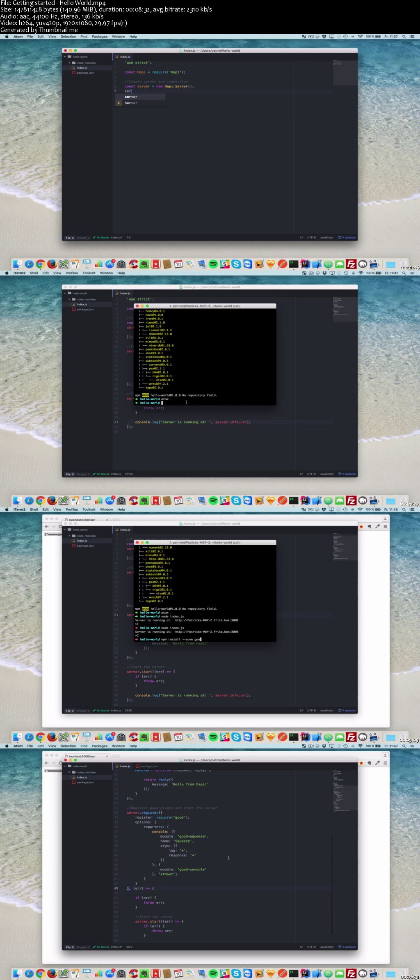Expand node_modules folder in the 11:45 frame

69,536
